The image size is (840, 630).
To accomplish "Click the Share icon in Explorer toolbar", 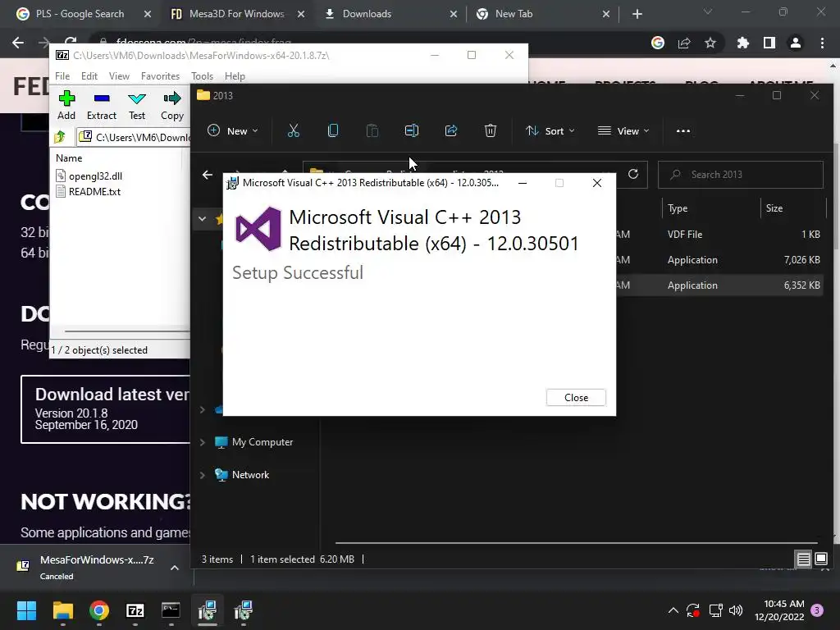I will point(451,130).
